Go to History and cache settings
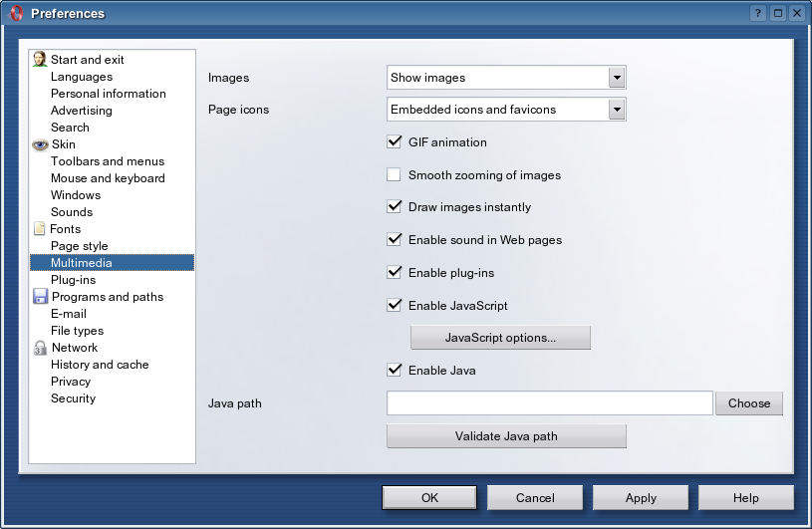The width and height of the screenshot is (812, 529). pos(100,365)
